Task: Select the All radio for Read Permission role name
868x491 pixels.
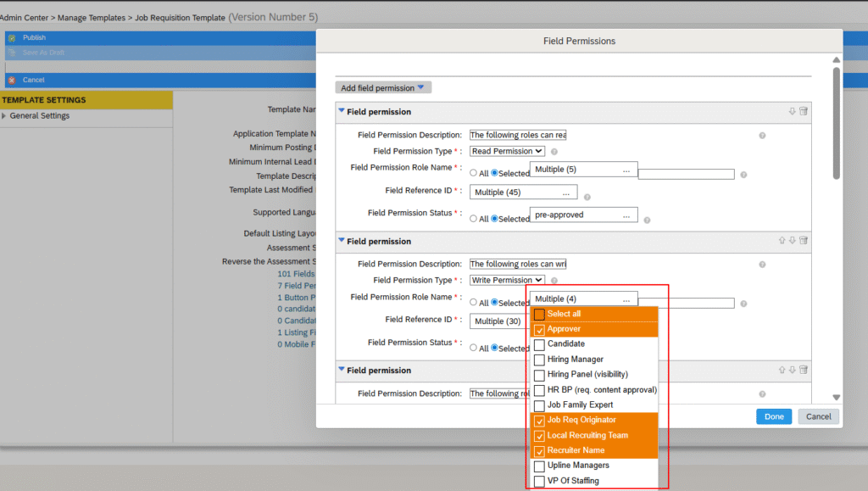Action: click(x=474, y=173)
